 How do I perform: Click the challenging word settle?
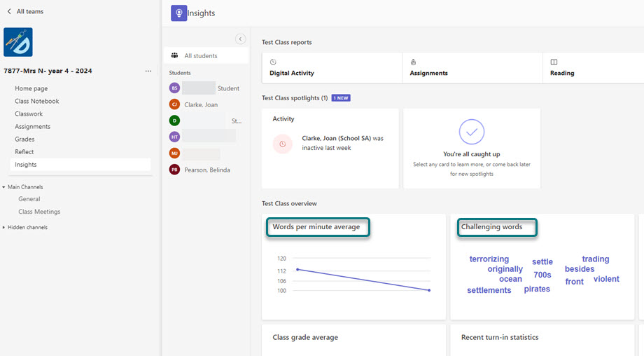click(542, 261)
